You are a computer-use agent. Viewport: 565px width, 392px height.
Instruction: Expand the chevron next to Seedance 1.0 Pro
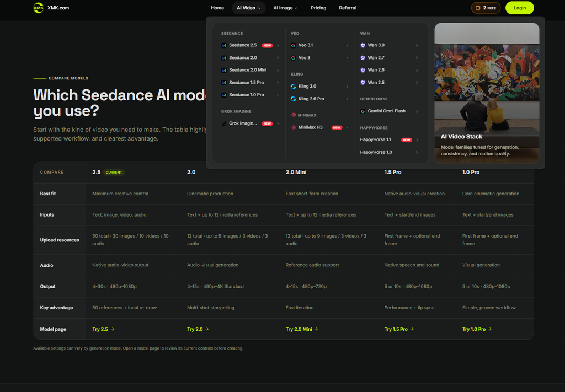point(278,95)
